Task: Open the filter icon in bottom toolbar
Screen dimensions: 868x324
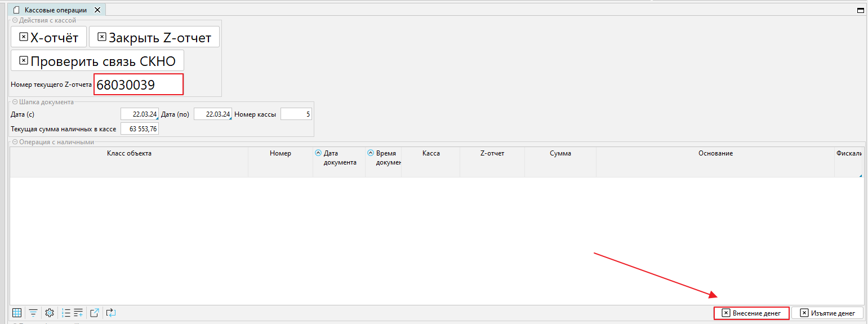Action: point(33,313)
